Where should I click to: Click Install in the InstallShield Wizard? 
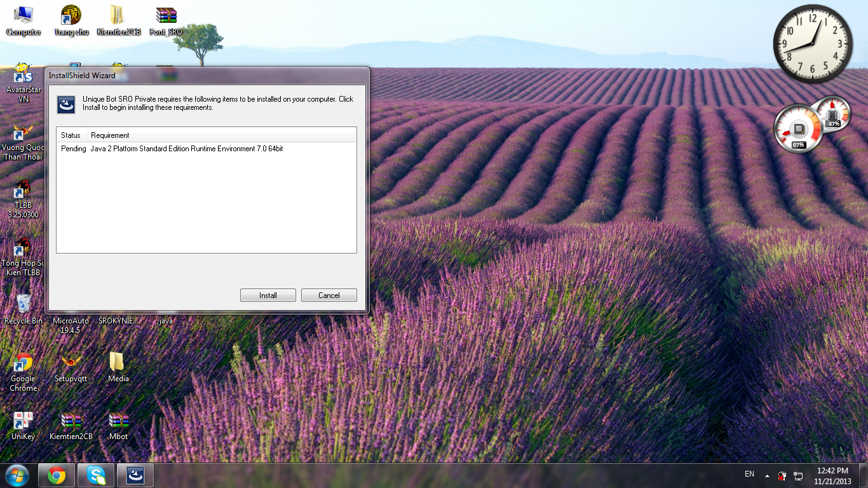pyautogui.click(x=268, y=295)
